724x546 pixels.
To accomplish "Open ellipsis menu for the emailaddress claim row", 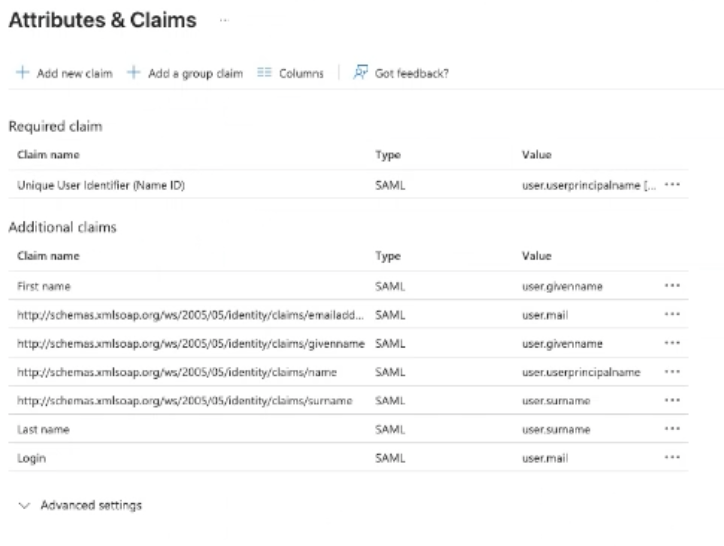I will 672,314.
